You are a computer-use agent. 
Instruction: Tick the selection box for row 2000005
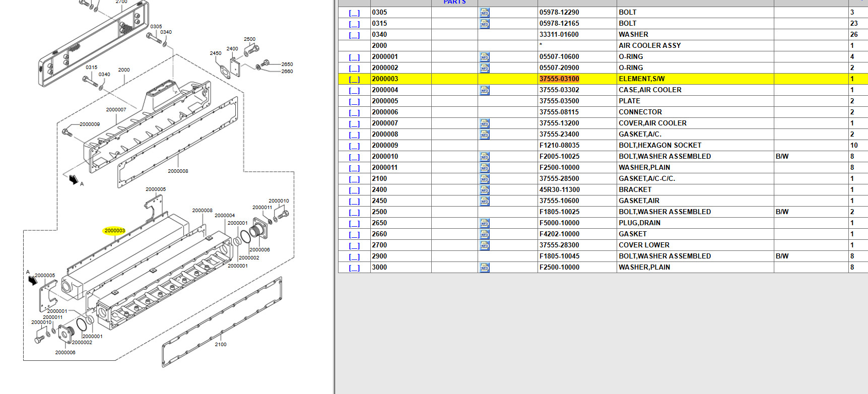click(x=354, y=102)
